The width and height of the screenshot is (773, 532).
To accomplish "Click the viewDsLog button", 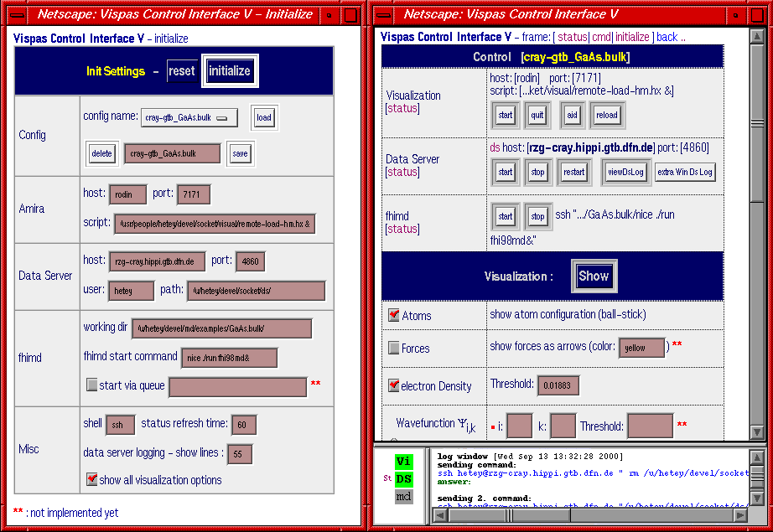I will coord(625,172).
